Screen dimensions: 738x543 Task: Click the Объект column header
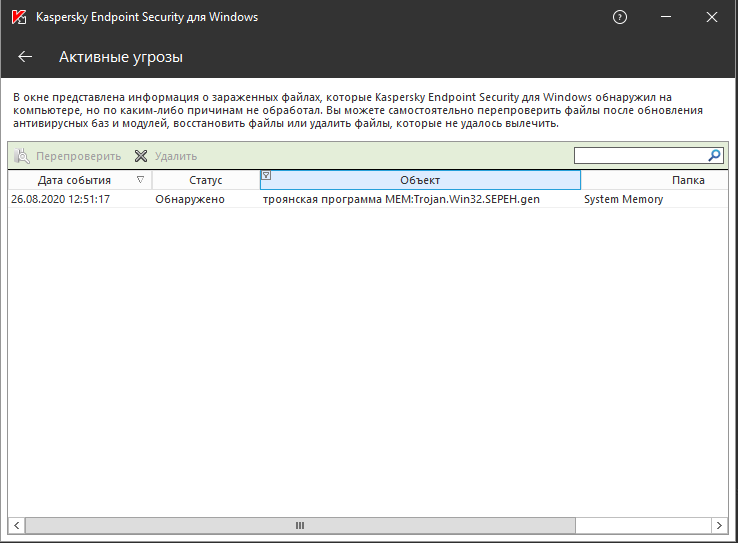420,180
